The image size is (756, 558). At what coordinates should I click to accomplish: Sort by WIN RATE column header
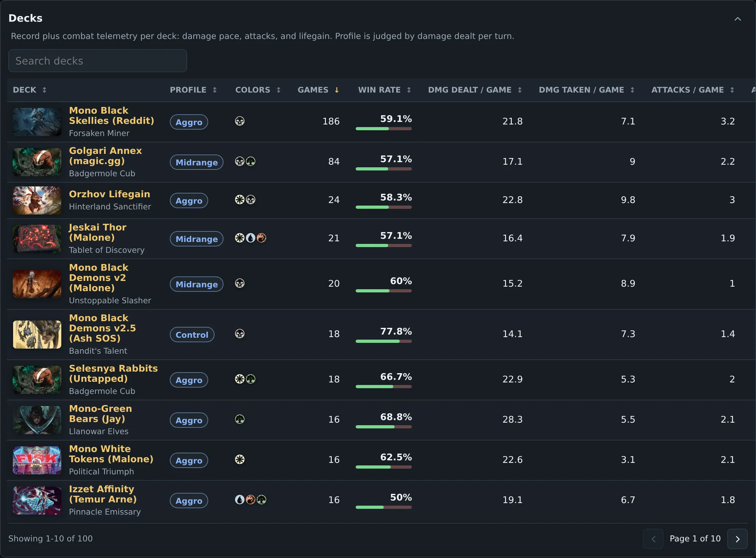[385, 90]
